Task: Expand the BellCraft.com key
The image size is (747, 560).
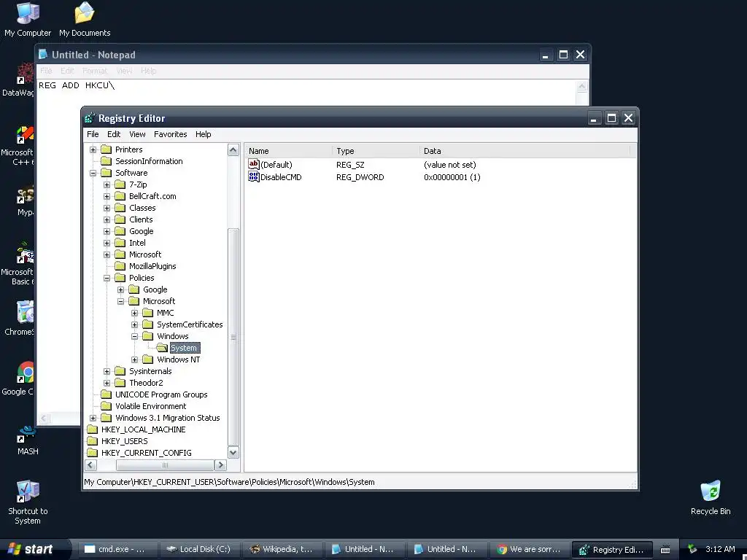Action: click(107, 196)
